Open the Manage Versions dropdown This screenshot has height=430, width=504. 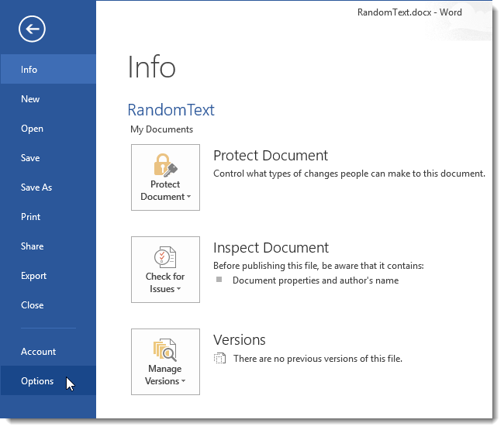165,362
